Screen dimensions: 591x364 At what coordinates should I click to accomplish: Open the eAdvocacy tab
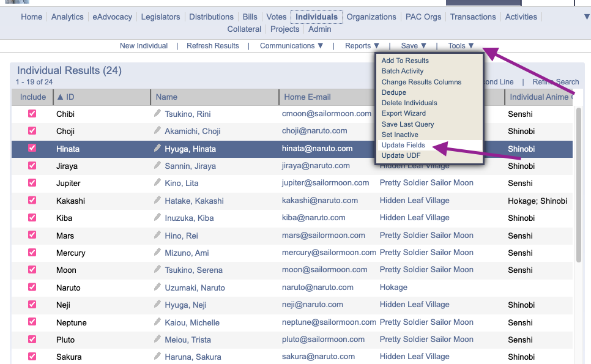pyautogui.click(x=113, y=17)
